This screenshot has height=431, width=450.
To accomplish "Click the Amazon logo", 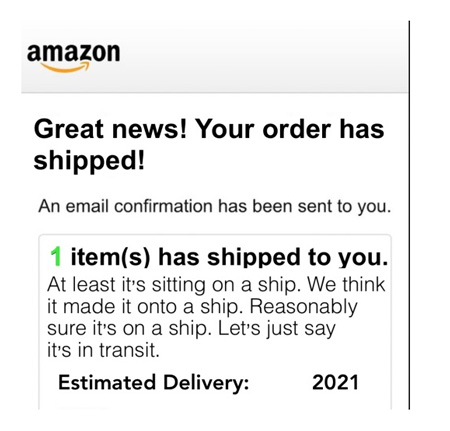I will [73, 57].
